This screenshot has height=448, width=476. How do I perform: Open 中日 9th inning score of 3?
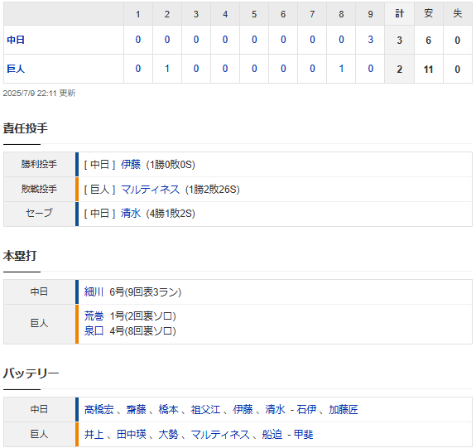[x=370, y=40]
